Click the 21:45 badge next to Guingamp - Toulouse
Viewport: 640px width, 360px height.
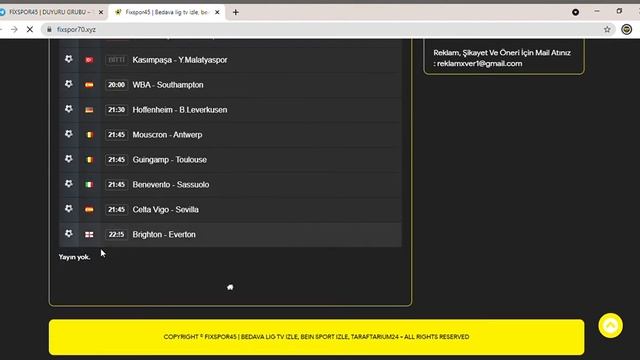[116, 160]
